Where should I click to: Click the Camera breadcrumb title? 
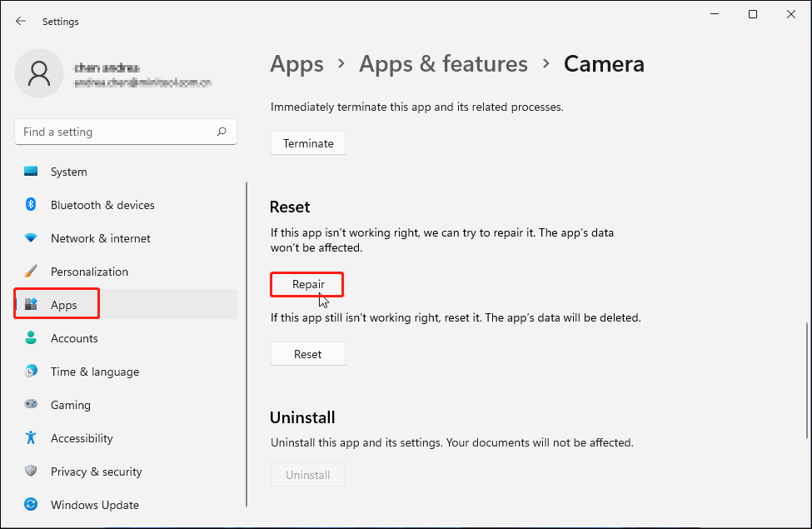pyautogui.click(x=604, y=64)
